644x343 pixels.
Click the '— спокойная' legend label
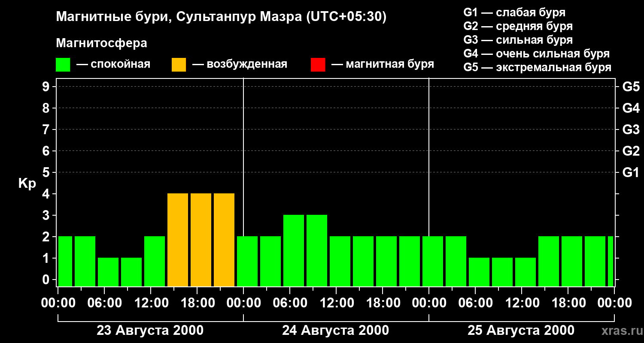[x=113, y=65]
